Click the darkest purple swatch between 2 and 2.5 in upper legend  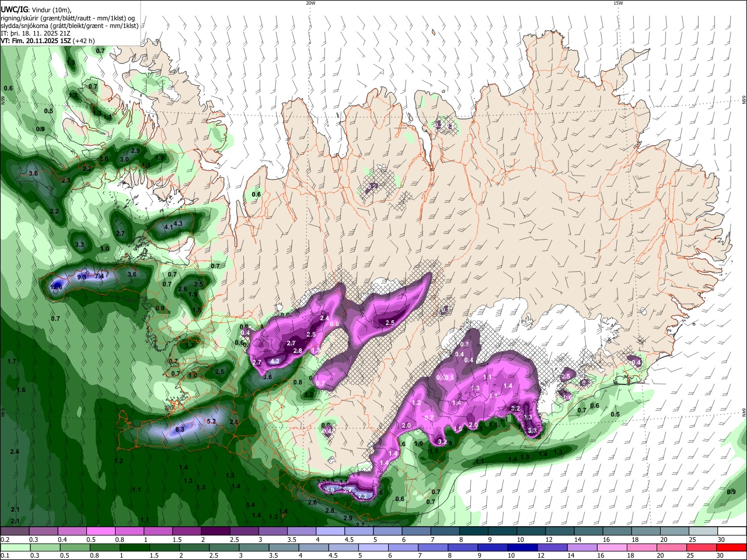(x=215, y=531)
